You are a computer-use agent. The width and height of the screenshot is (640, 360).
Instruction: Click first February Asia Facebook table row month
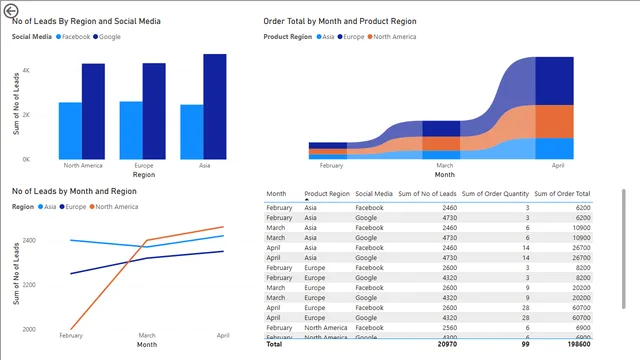[279, 208]
